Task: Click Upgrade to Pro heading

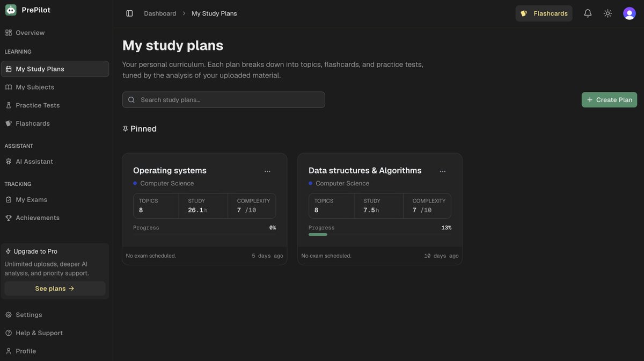Action: point(35,251)
